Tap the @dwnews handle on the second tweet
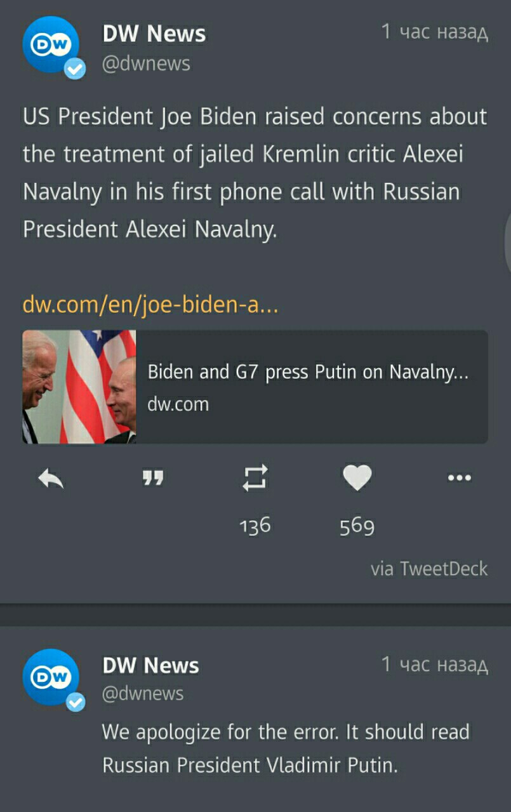Screen dimensions: 511x812 pyautogui.click(x=143, y=693)
